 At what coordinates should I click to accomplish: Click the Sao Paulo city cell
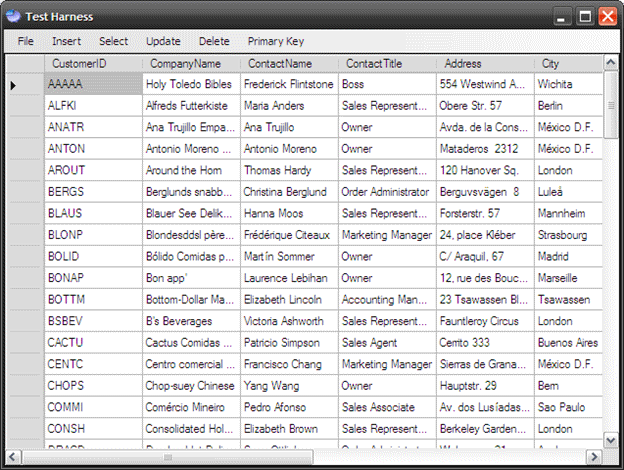(x=568, y=407)
